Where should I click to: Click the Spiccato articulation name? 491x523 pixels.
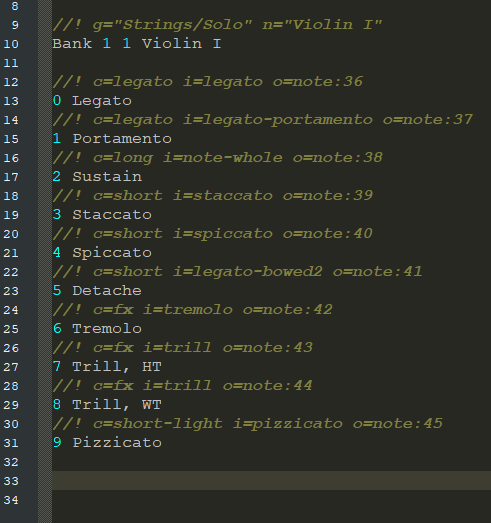coord(112,253)
